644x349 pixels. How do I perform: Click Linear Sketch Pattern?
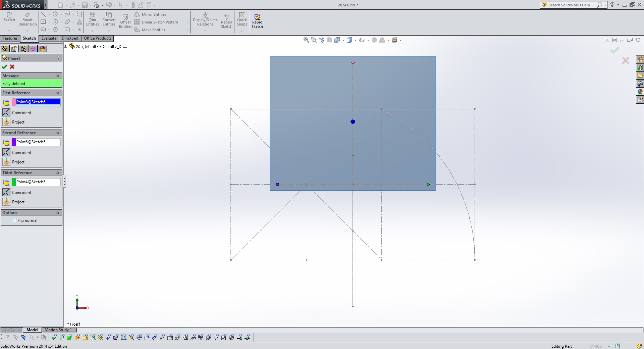coord(156,22)
